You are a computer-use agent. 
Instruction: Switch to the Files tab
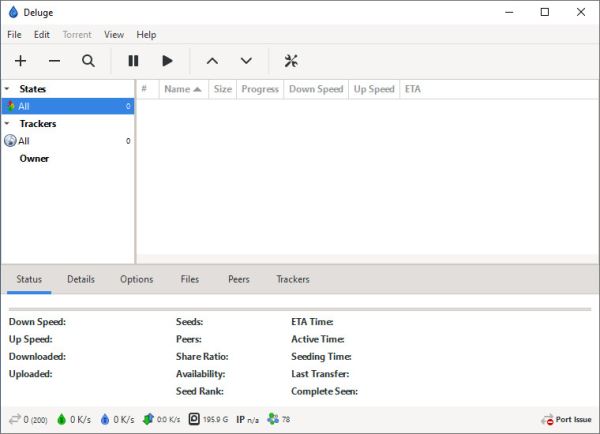click(190, 279)
